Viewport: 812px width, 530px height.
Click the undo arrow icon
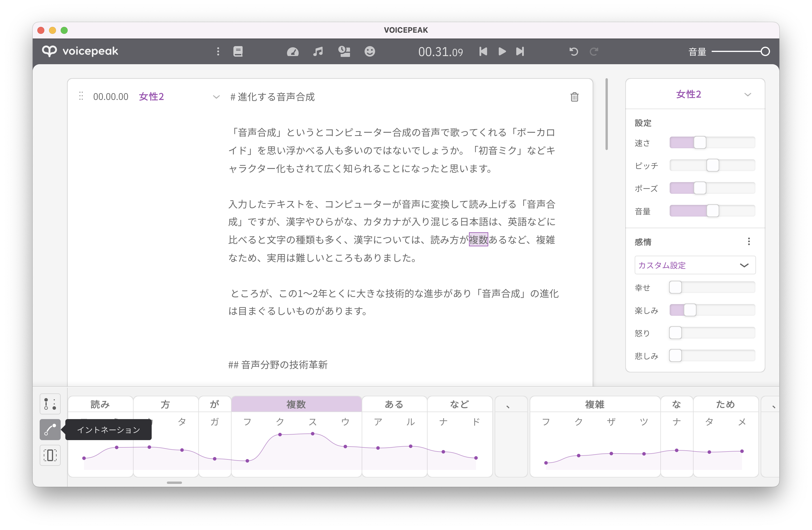(x=573, y=52)
